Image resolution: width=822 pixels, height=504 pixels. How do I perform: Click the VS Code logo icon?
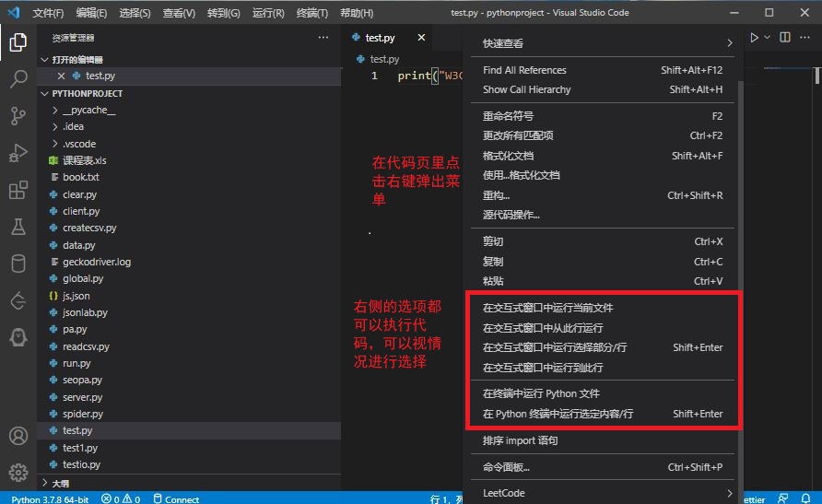14,12
